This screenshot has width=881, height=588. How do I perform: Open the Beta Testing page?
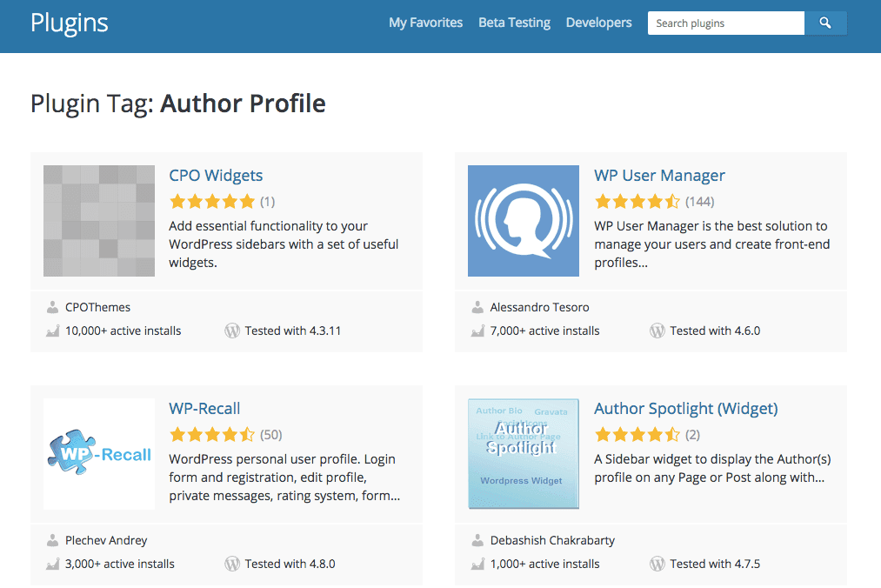tap(514, 23)
